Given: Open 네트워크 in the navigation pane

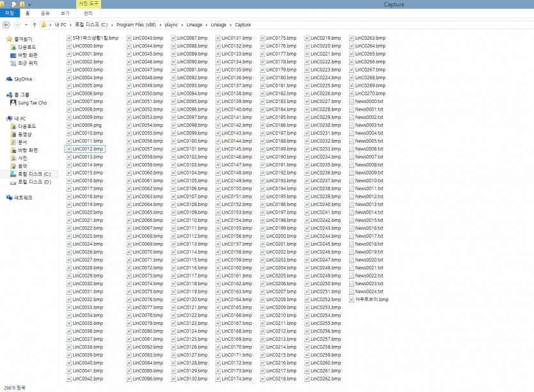Looking at the screenshot, I should click(x=23, y=198).
